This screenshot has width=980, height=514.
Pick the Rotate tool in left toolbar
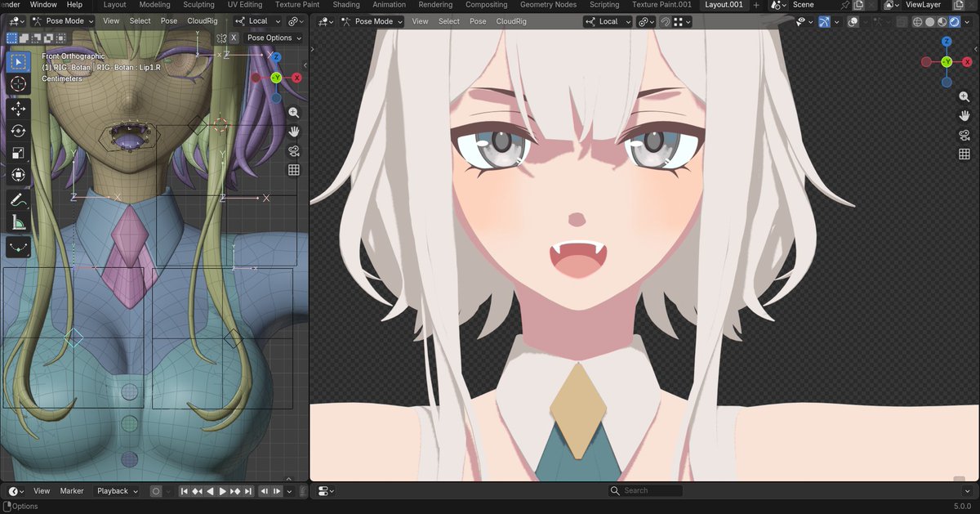pyautogui.click(x=18, y=131)
